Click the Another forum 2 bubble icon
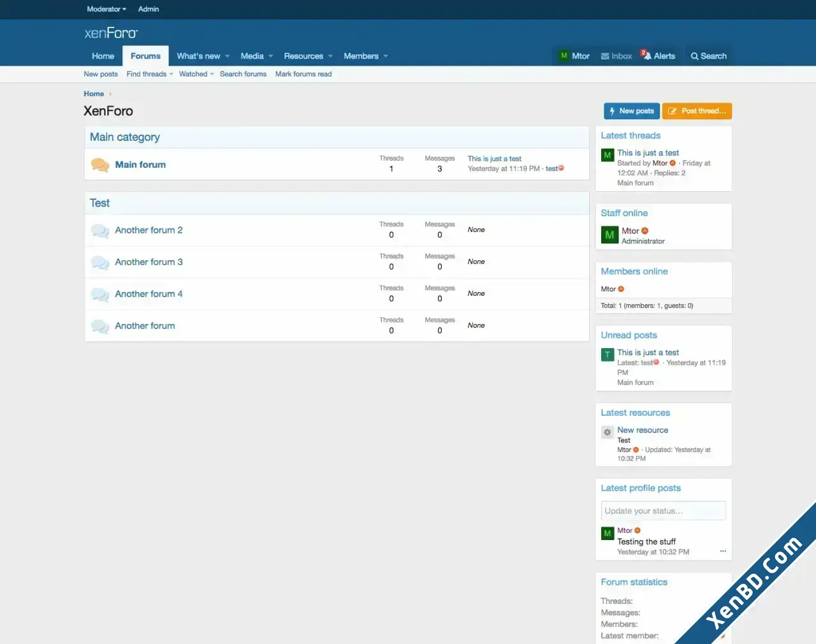Image resolution: width=816 pixels, height=644 pixels. tap(100, 231)
